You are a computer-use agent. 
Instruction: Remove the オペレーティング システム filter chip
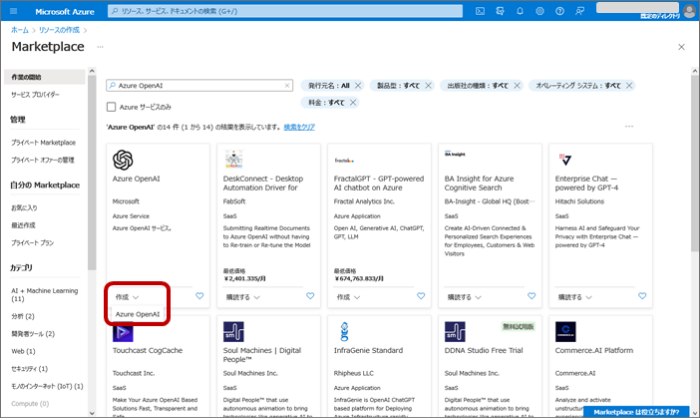click(629, 85)
